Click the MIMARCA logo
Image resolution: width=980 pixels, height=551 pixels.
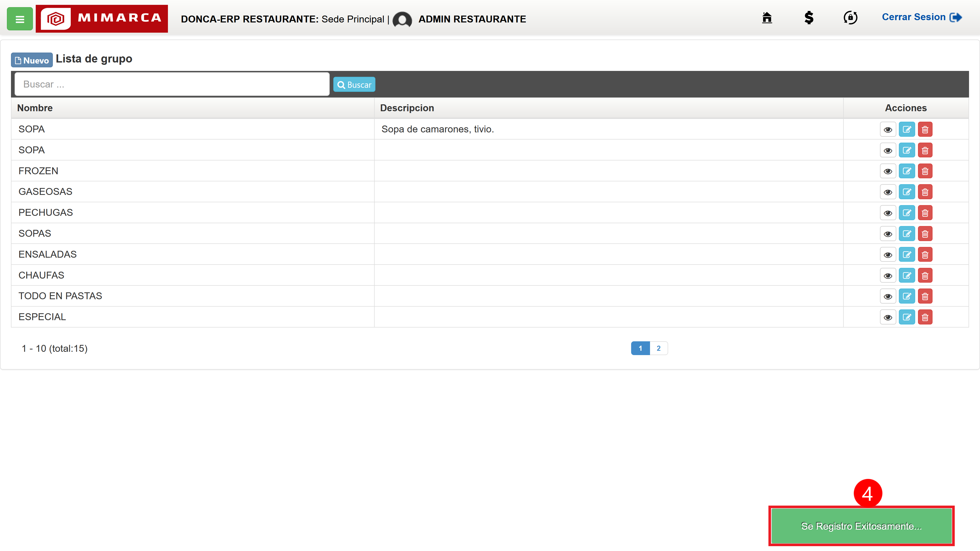tap(102, 19)
